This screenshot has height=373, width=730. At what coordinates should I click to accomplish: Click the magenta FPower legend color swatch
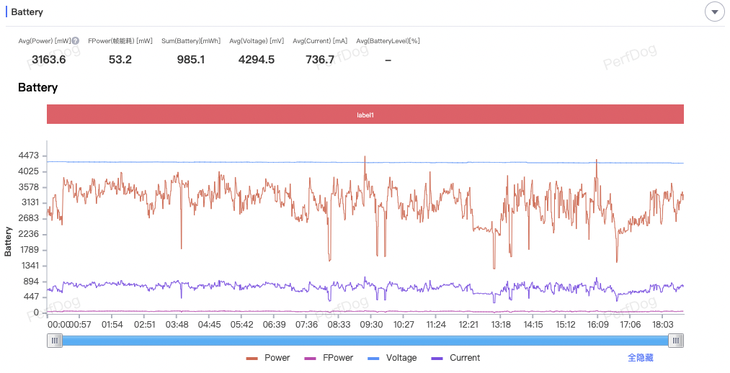(x=310, y=358)
